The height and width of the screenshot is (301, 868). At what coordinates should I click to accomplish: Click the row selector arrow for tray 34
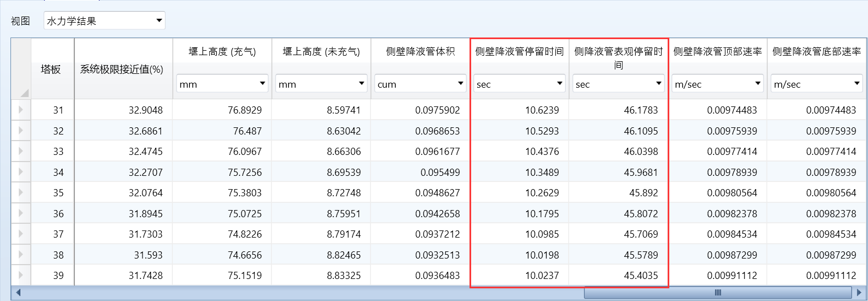click(21, 172)
